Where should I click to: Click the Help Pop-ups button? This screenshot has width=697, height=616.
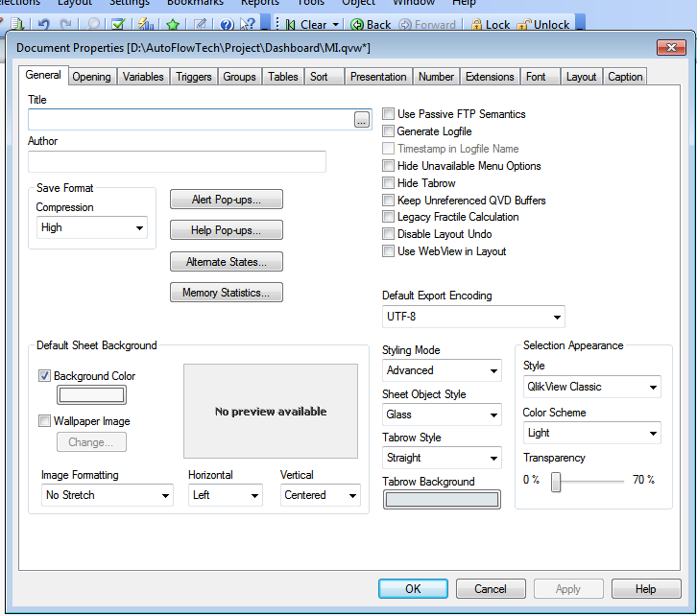tap(227, 230)
